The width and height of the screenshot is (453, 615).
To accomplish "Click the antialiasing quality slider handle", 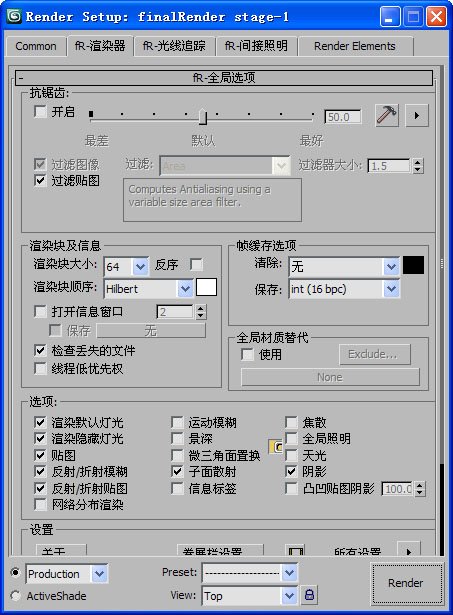I will point(203,116).
